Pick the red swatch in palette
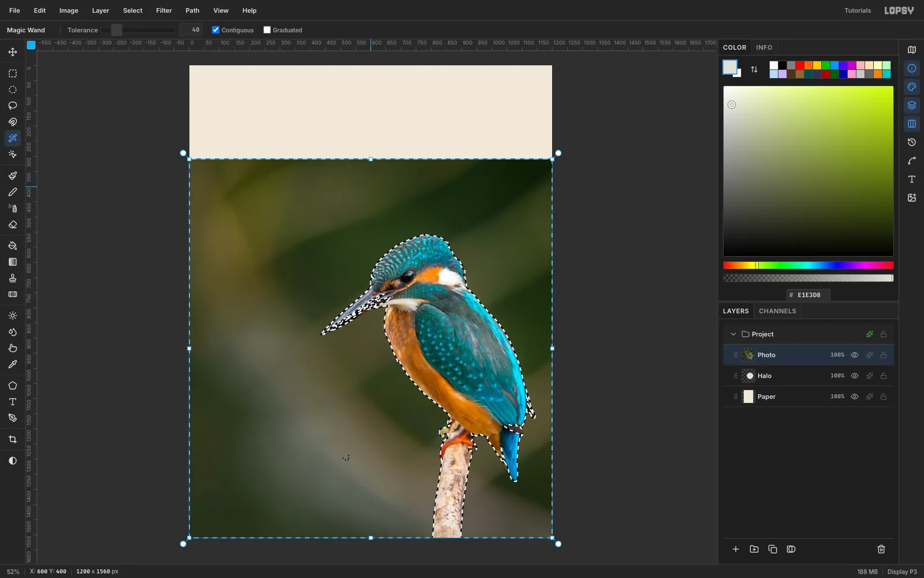The height and width of the screenshot is (578, 924). coord(800,65)
